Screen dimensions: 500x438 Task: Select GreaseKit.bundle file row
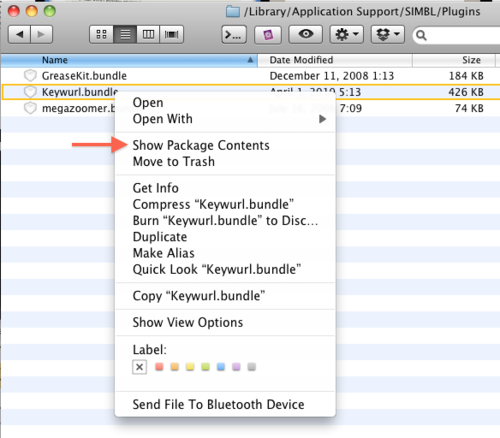click(250, 76)
